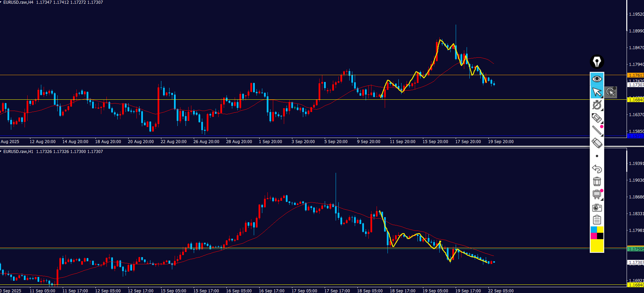Pick the cyan color swatch
The image size is (644, 293).
[x=594, y=229]
